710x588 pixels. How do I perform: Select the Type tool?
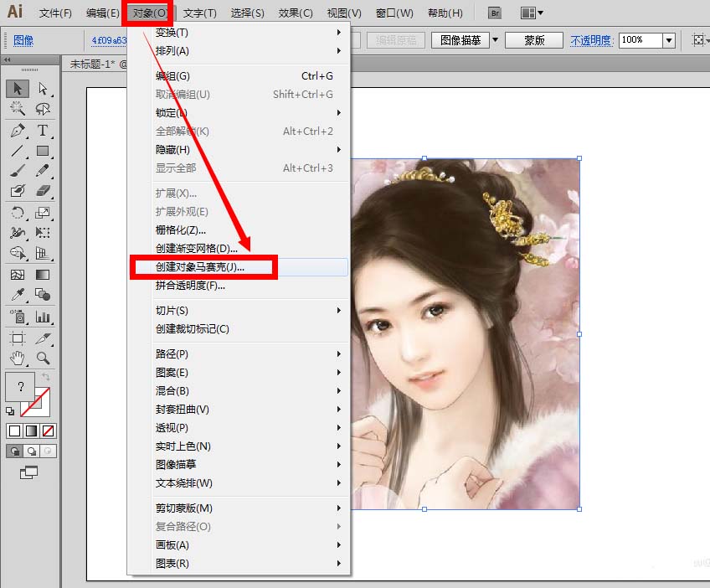(x=43, y=131)
